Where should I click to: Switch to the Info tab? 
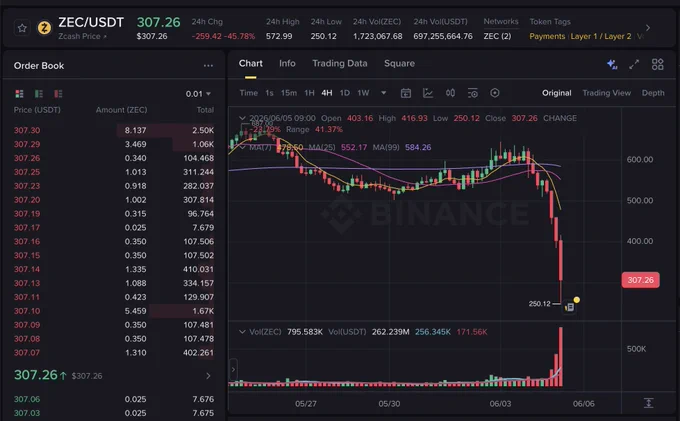[x=287, y=63]
